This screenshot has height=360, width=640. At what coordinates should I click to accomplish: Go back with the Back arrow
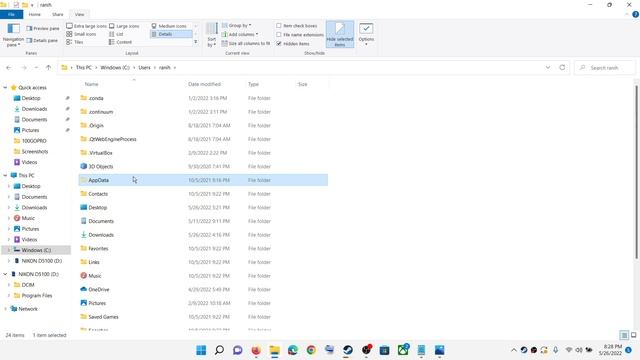coord(9,68)
